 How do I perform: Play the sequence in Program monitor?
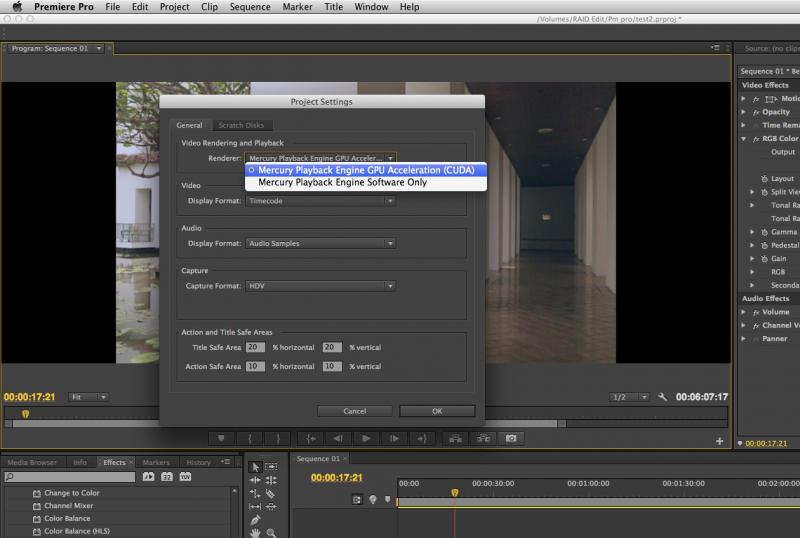(x=366, y=438)
